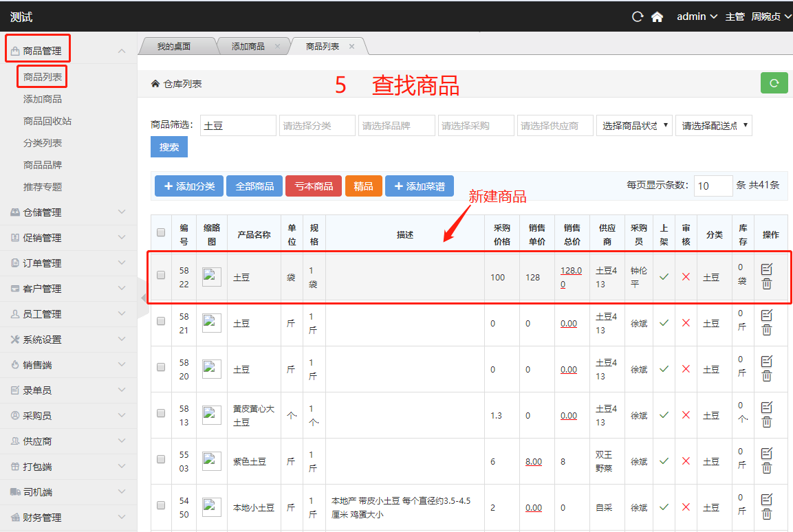The width and height of the screenshot is (793, 532).
Task: Click edit icon for product 5813
Action: [x=767, y=408]
